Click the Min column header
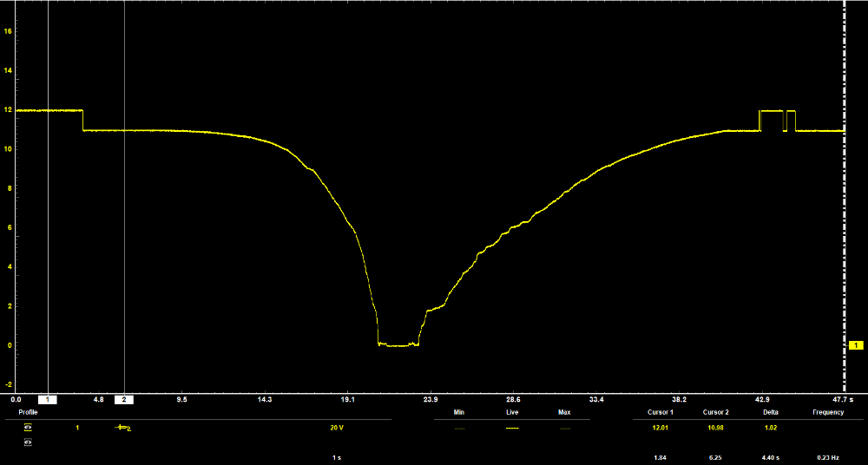Screen dimensions: 868x465 (x=460, y=412)
